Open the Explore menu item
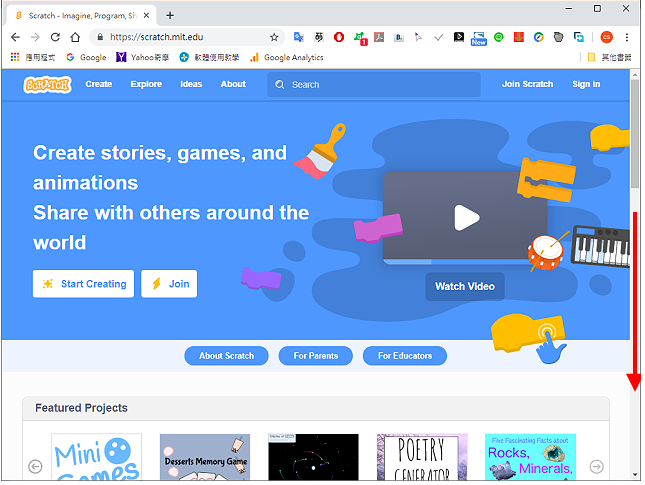This screenshot has height=485, width=645. [146, 84]
